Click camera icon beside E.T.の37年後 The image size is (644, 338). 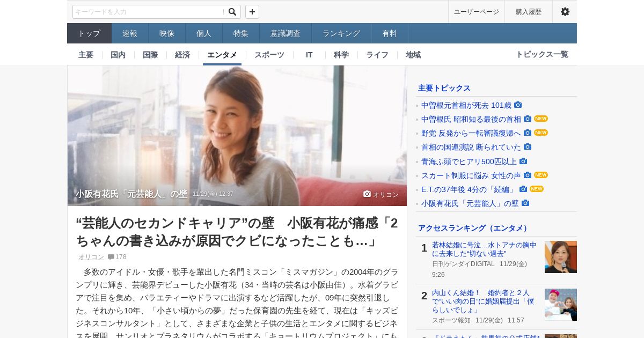523,189
